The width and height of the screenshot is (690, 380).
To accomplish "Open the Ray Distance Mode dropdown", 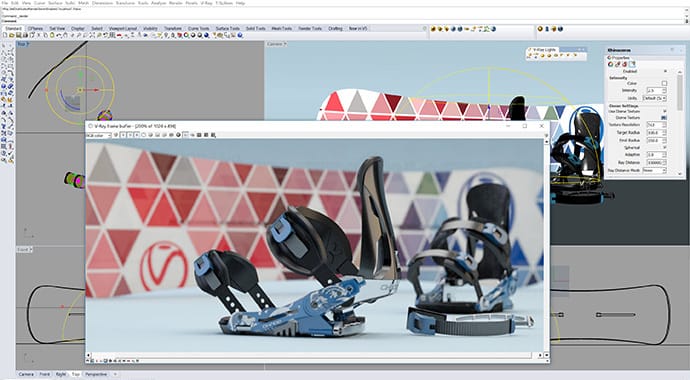I will click(654, 170).
